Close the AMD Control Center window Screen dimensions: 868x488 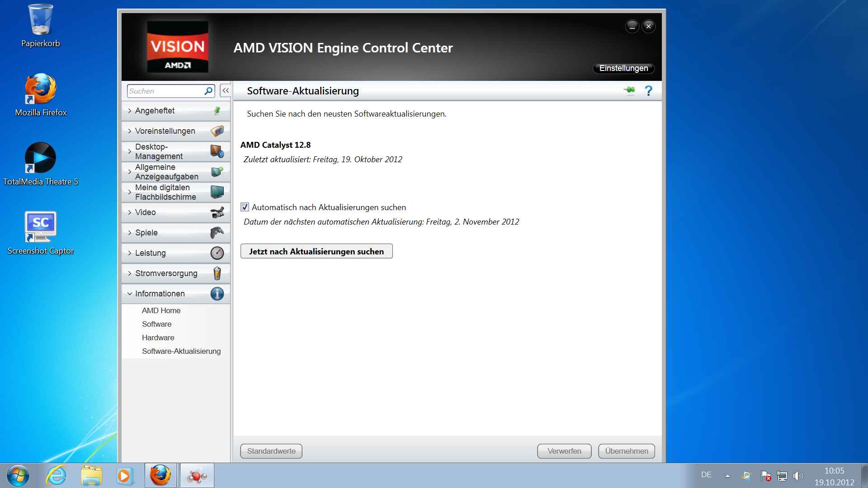coord(648,26)
